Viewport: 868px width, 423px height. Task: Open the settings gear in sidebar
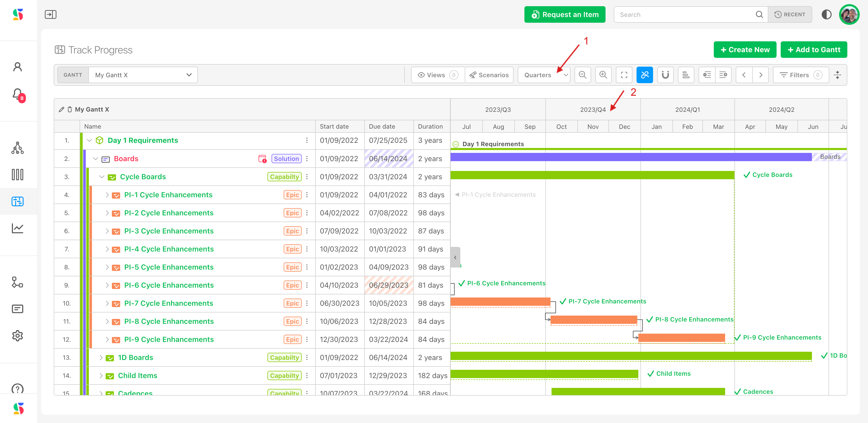18,335
